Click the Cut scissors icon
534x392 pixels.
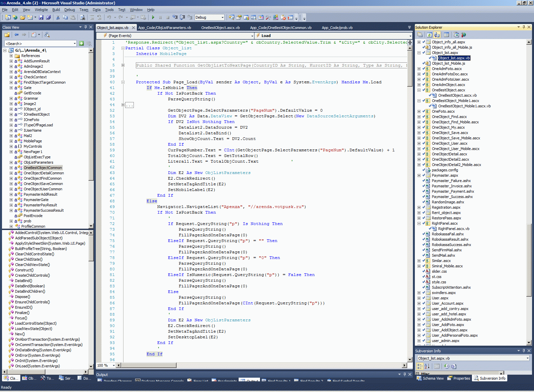click(58, 17)
